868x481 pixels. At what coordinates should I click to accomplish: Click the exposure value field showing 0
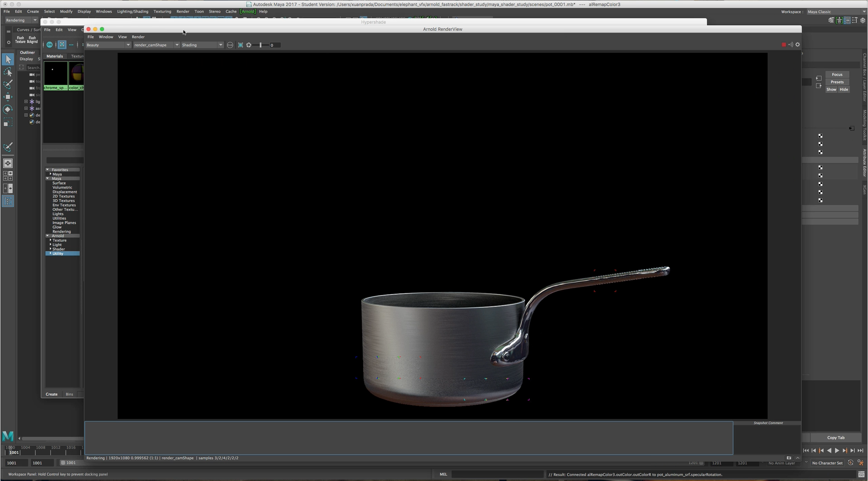[275, 45]
